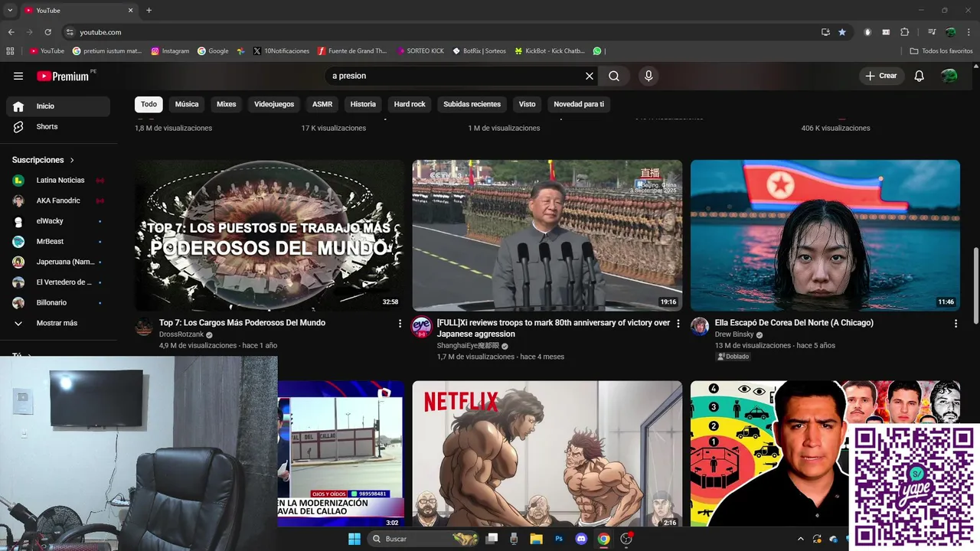Screen dimensions: 980x551
Task: Click the taskbar Buscar search box
Action: pyautogui.click(x=425, y=539)
